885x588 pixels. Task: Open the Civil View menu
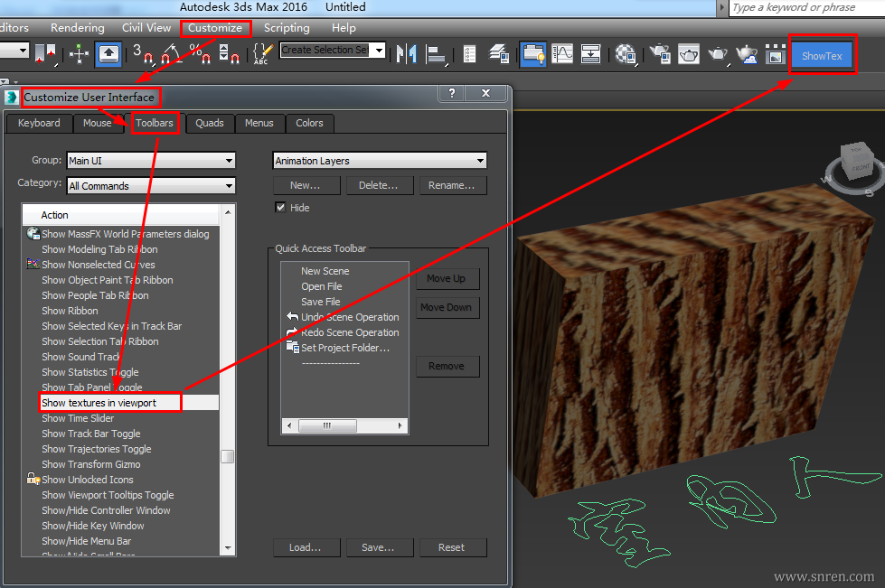click(x=146, y=28)
